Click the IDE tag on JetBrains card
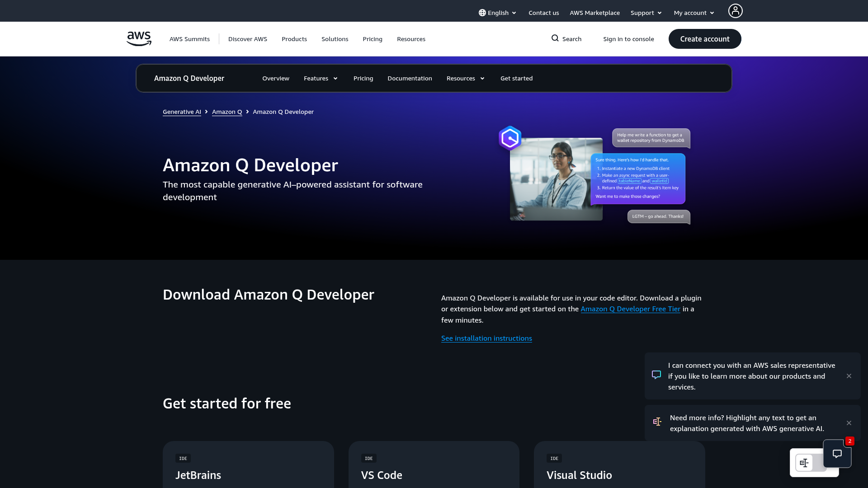868x488 pixels. 183,458
